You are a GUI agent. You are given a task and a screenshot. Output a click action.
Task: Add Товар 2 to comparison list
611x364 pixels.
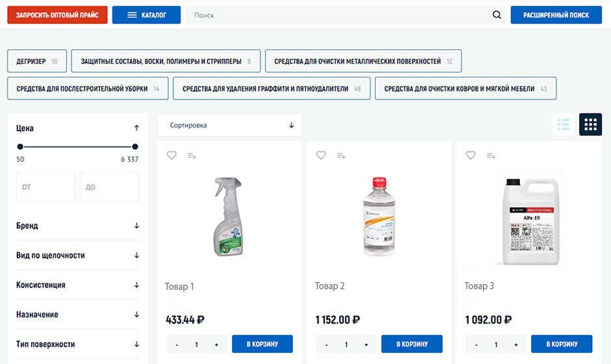pos(341,155)
